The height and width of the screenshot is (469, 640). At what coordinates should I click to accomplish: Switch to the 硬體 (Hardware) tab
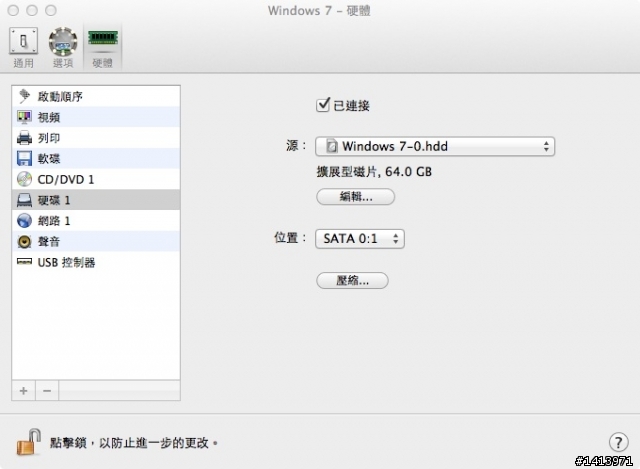click(x=102, y=47)
